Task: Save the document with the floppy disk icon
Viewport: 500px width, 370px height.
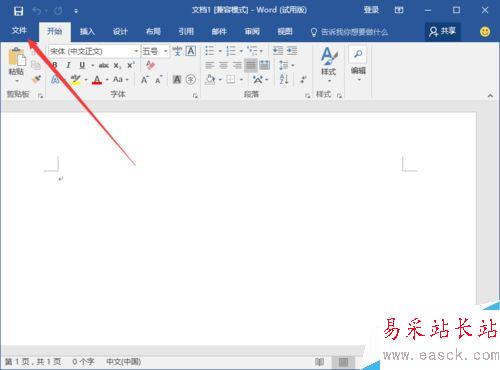Action: point(18,11)
